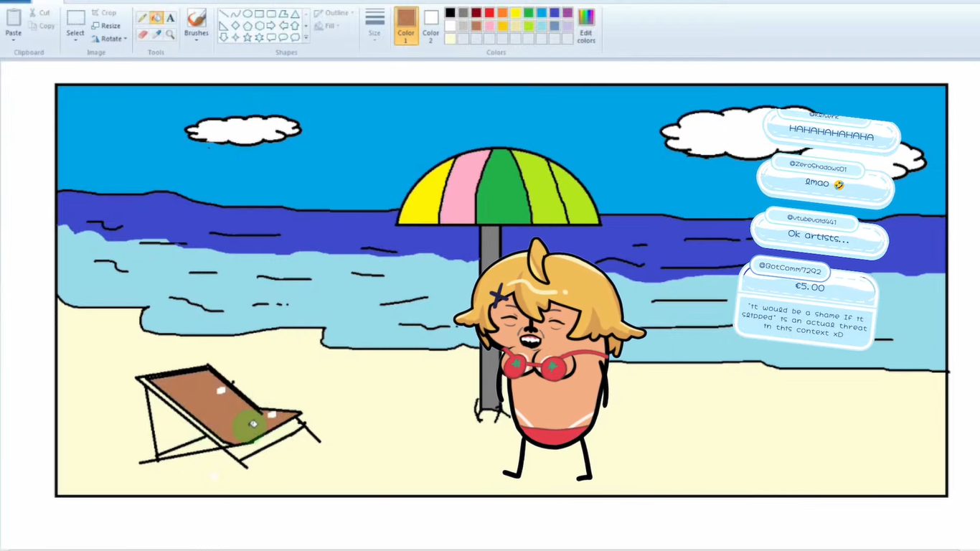Choose the Rectangle shape
The image size is (980, 551).
[x=259, y=14]
